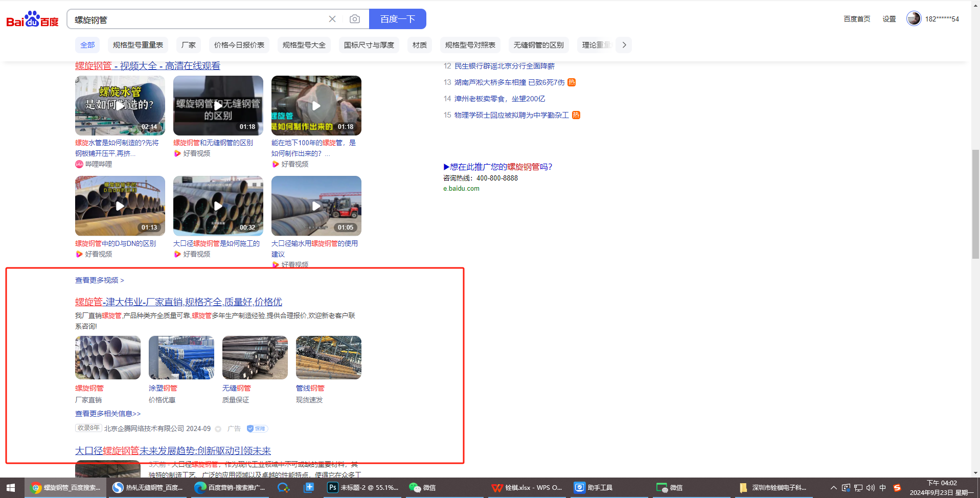Open the user profile avatar

913,19
